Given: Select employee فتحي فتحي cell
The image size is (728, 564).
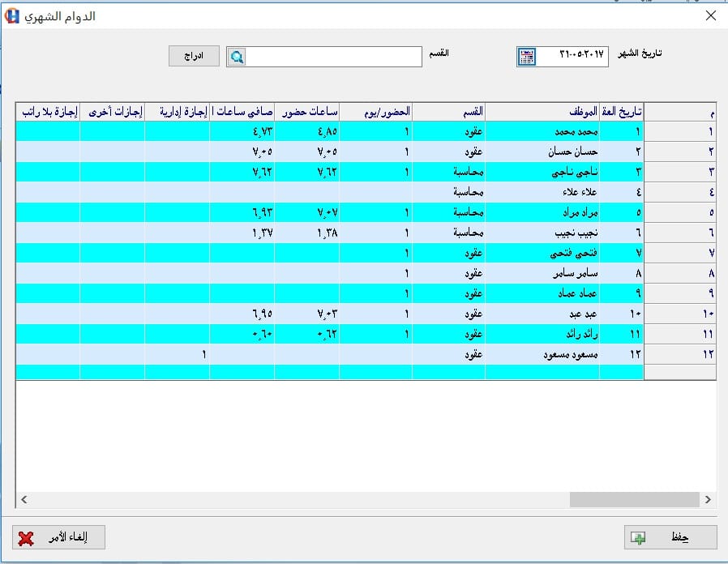Looking at the screenshot, I should point(542,253).
